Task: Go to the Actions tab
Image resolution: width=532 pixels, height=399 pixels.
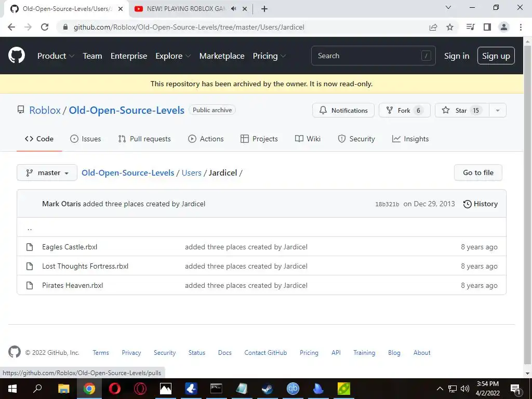Action: [x=206, y=139]
